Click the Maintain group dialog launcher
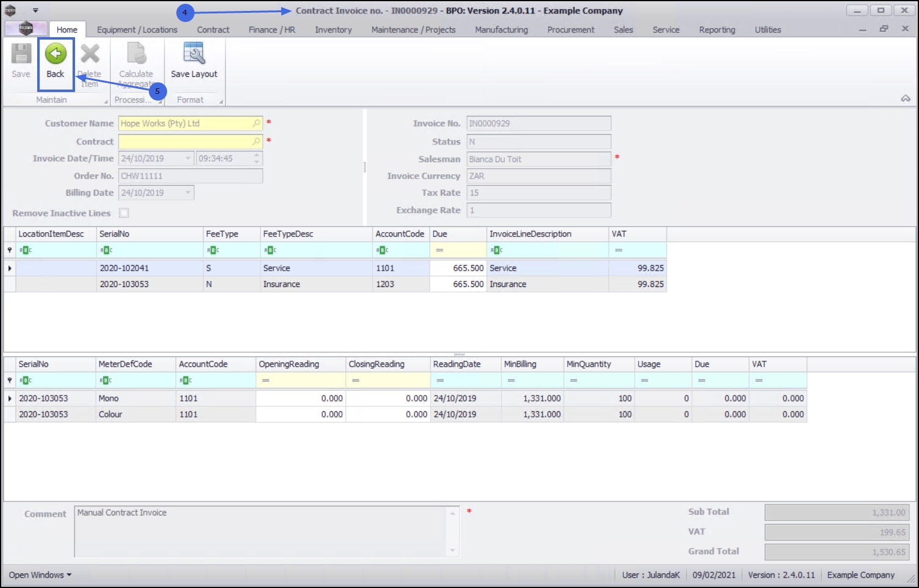Image resolution: width=919 pixels, height=588 pixels. tap(105, 101)
